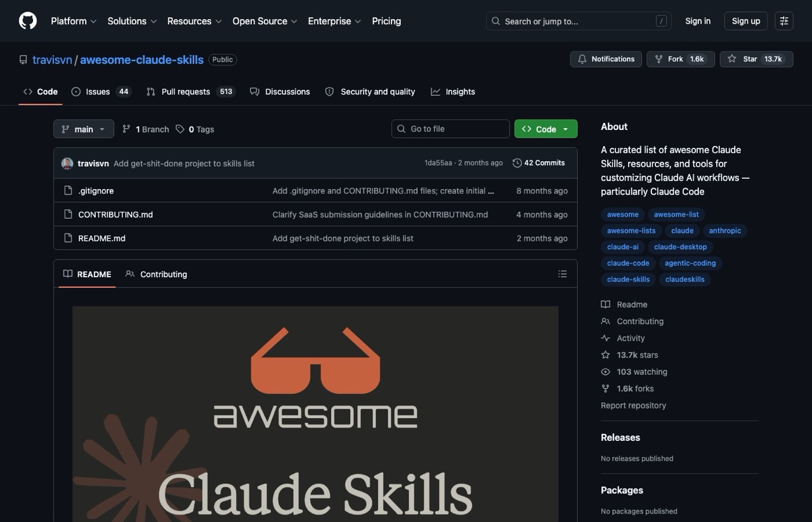This screenshot has width=812, height=522.
Task: Expand the Enterprise menu
Action: pyautogui.click(x=334, y=21)
